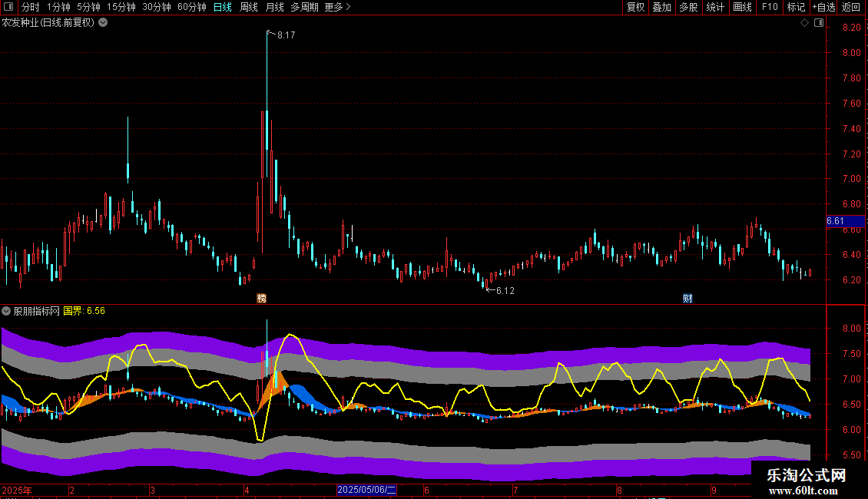Viewport: 868px width, 499px height.
Task: Open dropdown next to 农发种业 title
Action: tap(103, 22)
